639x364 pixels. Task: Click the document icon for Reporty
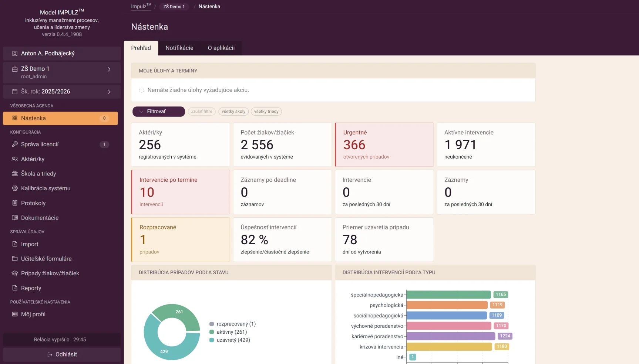click(15, 288)
